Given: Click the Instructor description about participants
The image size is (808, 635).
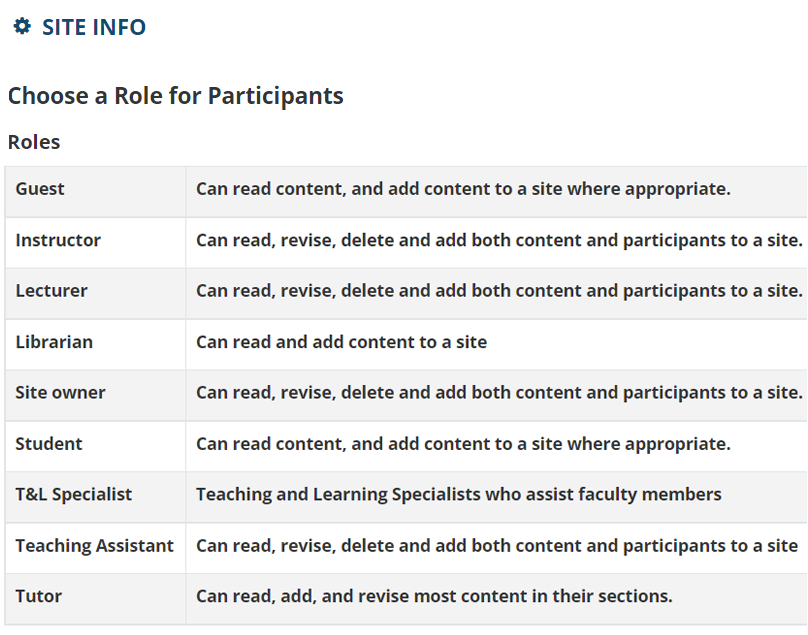Looking at the screenshot, I should pos(499,240).
